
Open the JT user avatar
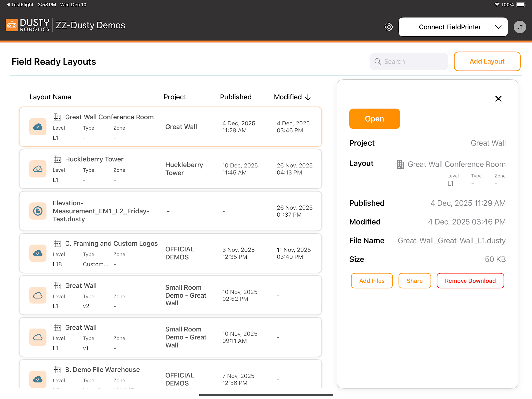[520, 27]
